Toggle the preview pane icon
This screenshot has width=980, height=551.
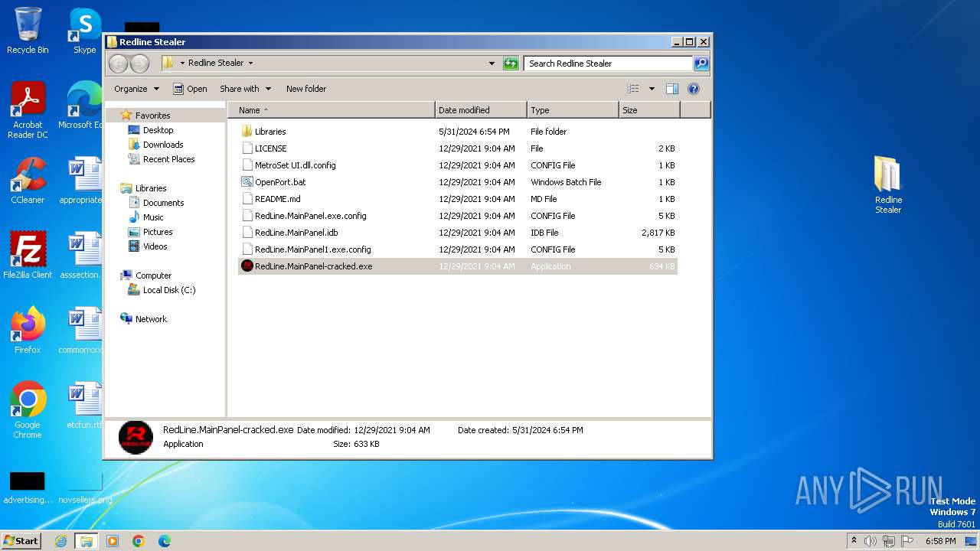pyautogui.click(x=671, y=89)
